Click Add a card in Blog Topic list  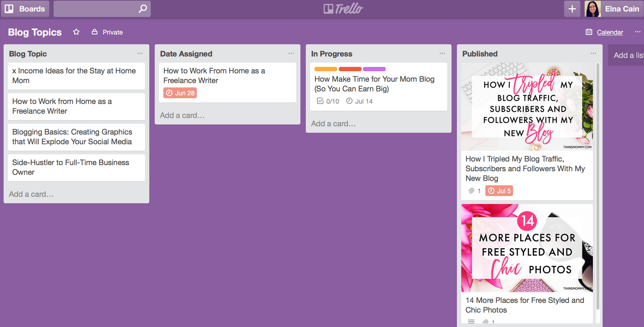tap(31, 194)
